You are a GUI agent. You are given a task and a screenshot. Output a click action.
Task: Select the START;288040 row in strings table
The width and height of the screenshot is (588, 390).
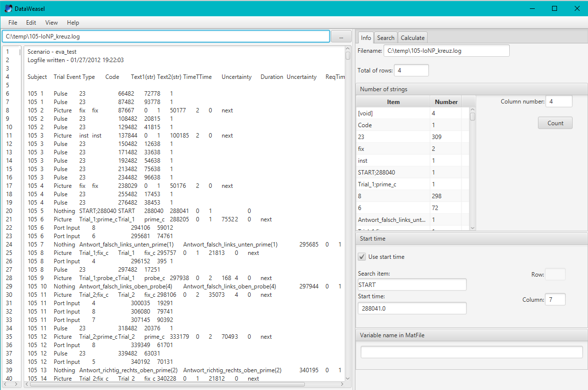coord(413,172)
